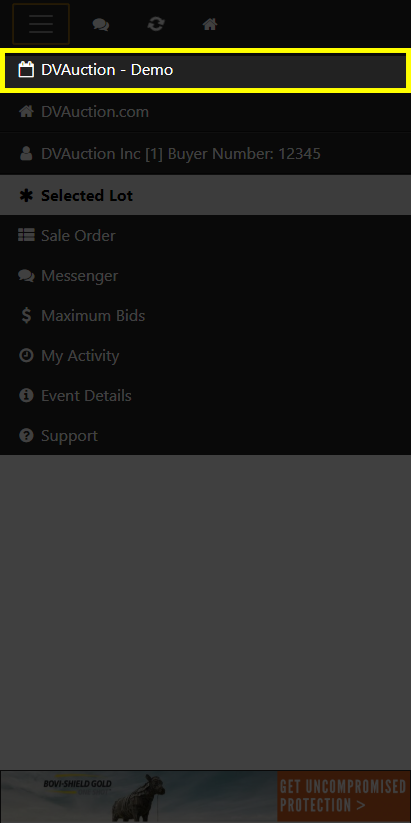Select the DVAuction - Demo event entry
Screen dimensions: 411x823
pos(205,70)
